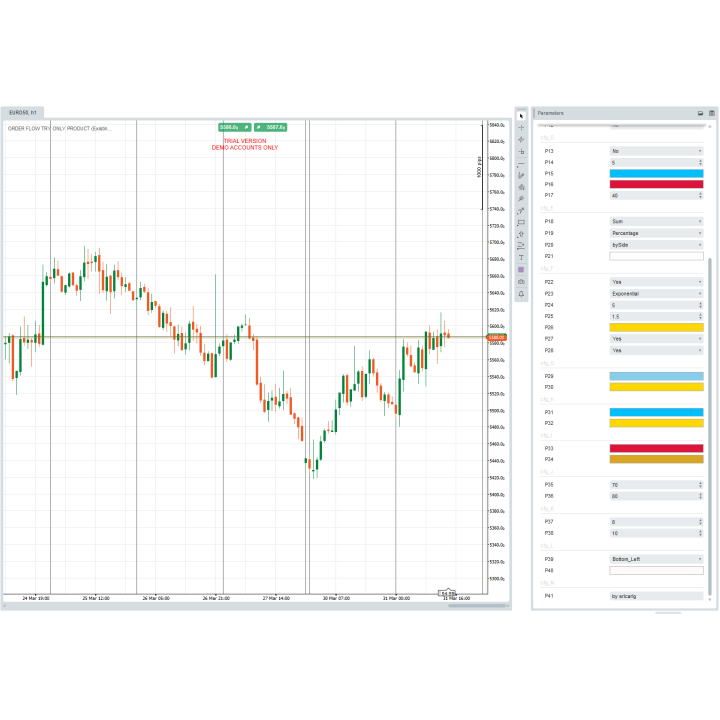This screenshot has height=720, width=720.
Task: Click the '25 Mar 12:00' time axis label
Action: click(x=96, y=598)
